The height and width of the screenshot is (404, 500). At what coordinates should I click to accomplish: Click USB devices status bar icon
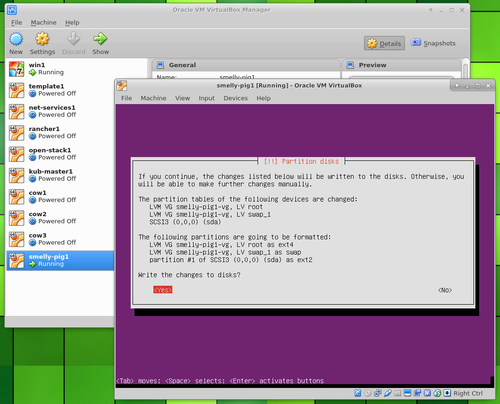388,393
